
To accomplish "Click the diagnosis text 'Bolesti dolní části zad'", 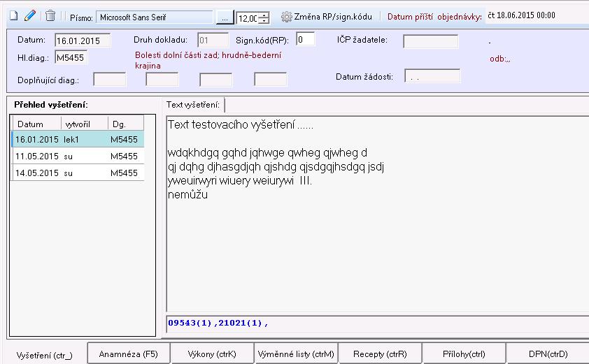I will click(176, 55).
